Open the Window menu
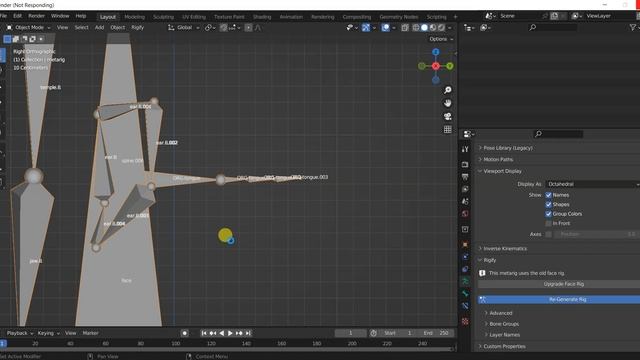The image size is (640, 360). (x=60, y=16)
